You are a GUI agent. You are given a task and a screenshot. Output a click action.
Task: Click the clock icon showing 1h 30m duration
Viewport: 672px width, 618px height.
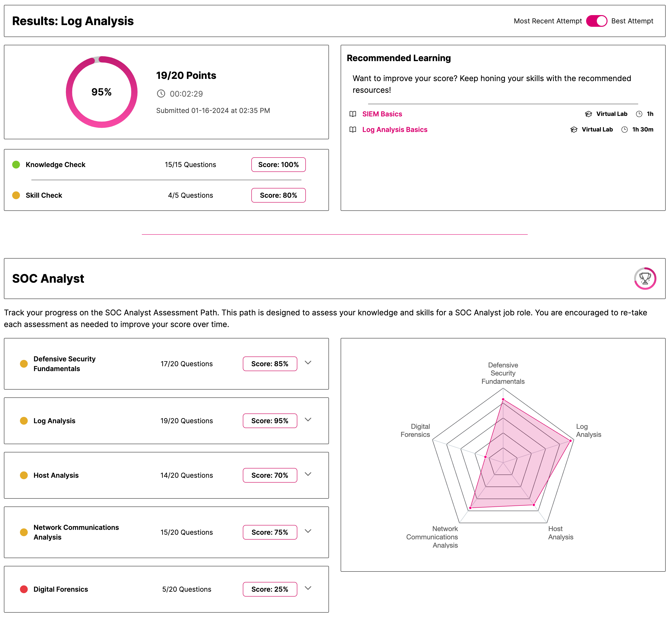point(624,130)
